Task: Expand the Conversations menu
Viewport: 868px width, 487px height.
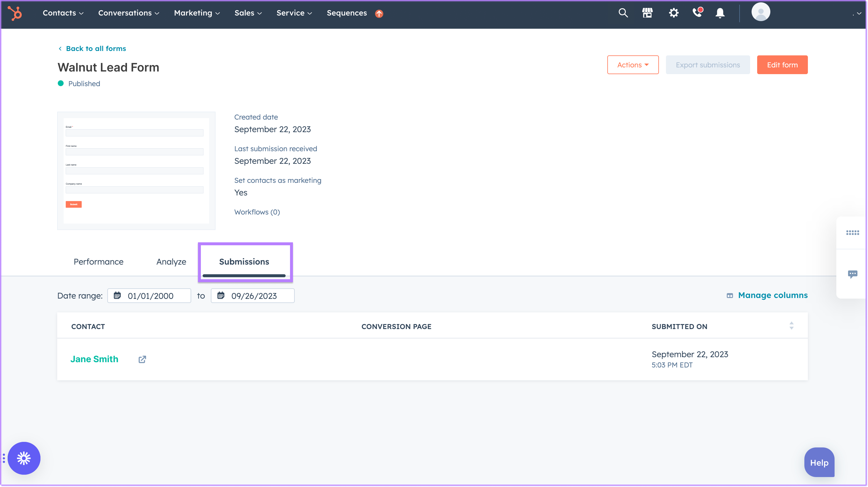Action: tap(129, 13)
